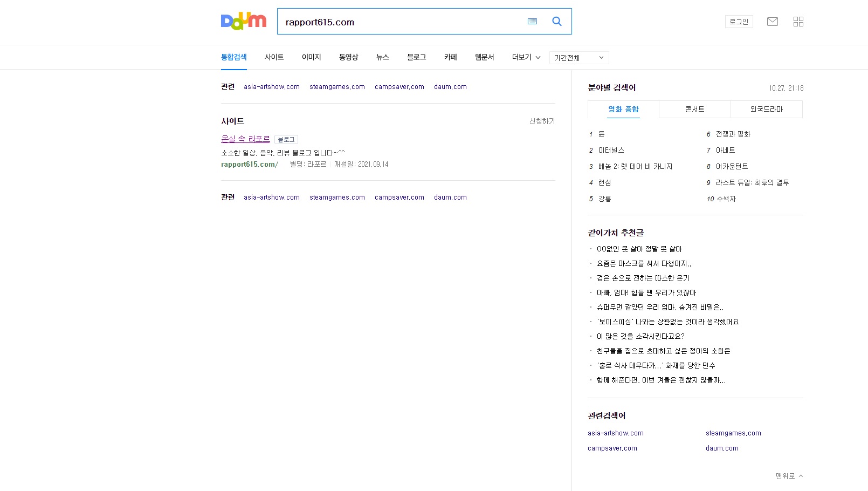Switch to the 콘서트 tab
This screenshot has height=491, width=868.
coord(695,109)
